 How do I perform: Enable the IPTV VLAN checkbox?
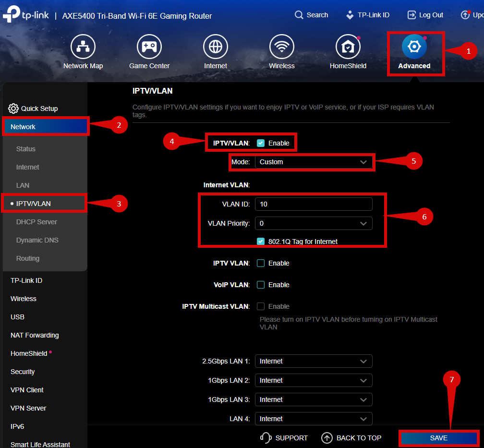coord(261,263)
